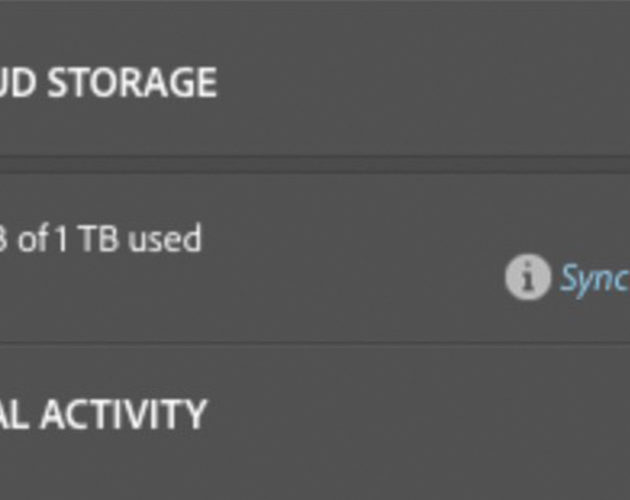Click the word STORAGE in the header
This screenshot has width=630, height=500.
[133, 82]
